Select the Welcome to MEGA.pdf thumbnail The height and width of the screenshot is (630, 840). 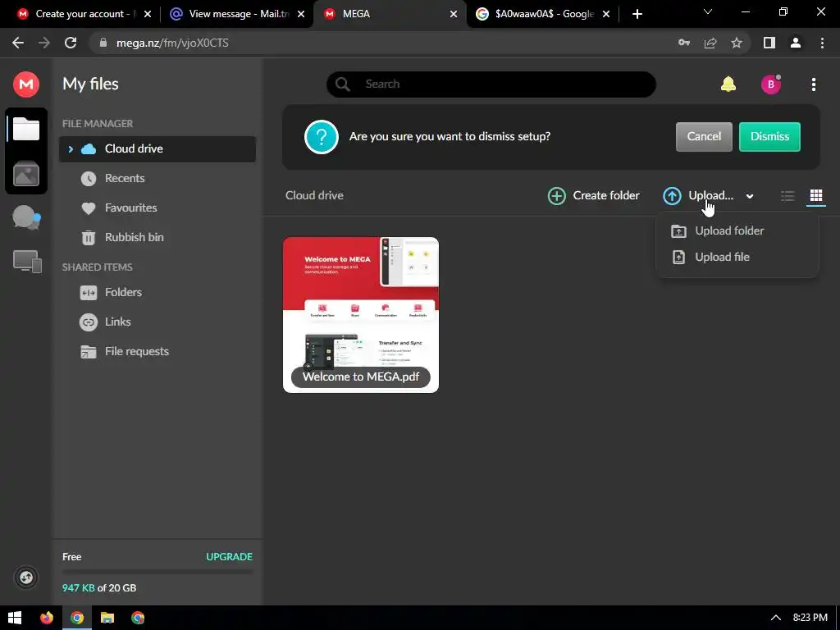[361, 315]
